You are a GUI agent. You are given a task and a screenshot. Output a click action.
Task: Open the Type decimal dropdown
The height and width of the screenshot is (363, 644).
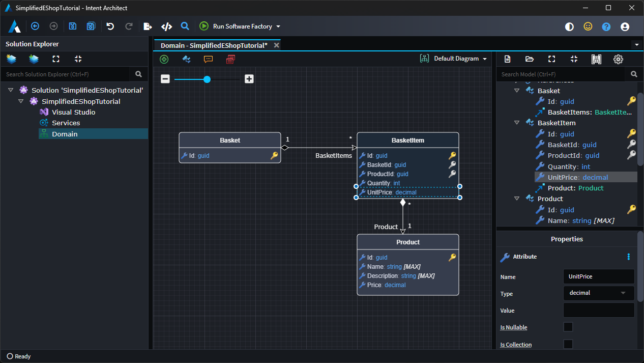599,293
